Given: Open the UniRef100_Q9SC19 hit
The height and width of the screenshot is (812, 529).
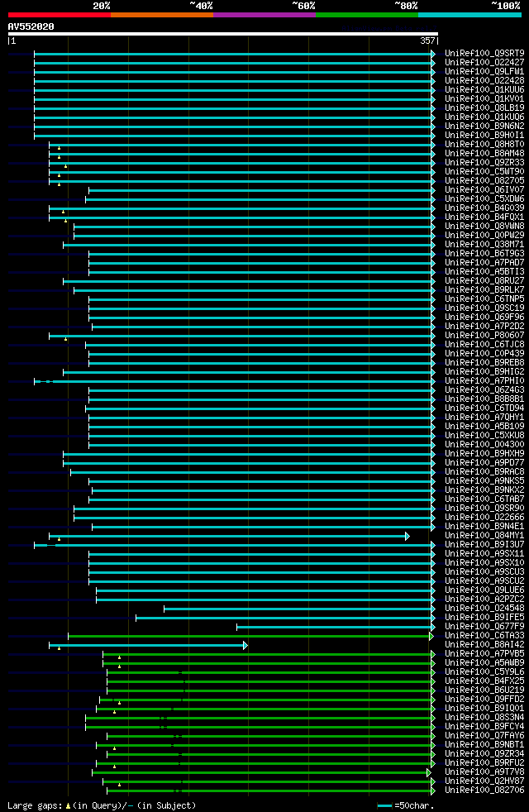Looking at the screenshot, I should 484,308.
